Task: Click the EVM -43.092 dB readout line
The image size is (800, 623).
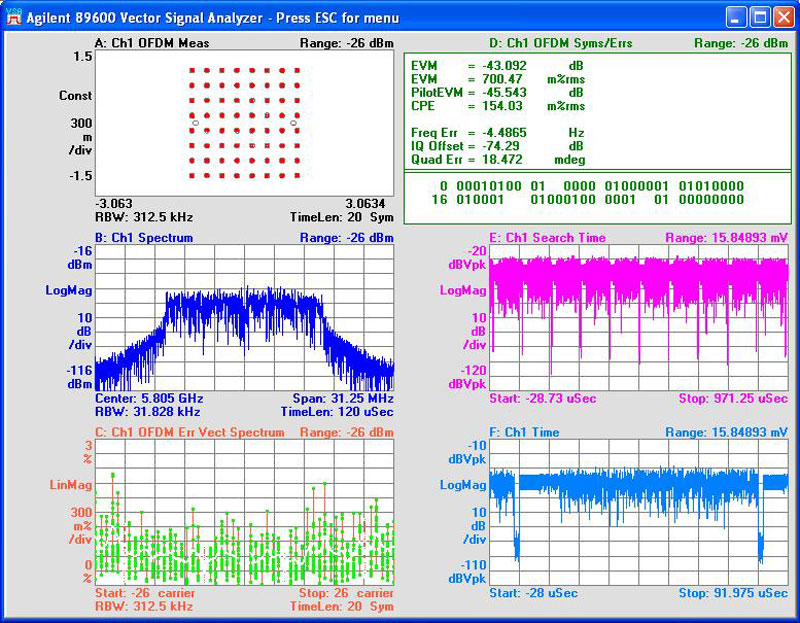Action: [497, 66]
